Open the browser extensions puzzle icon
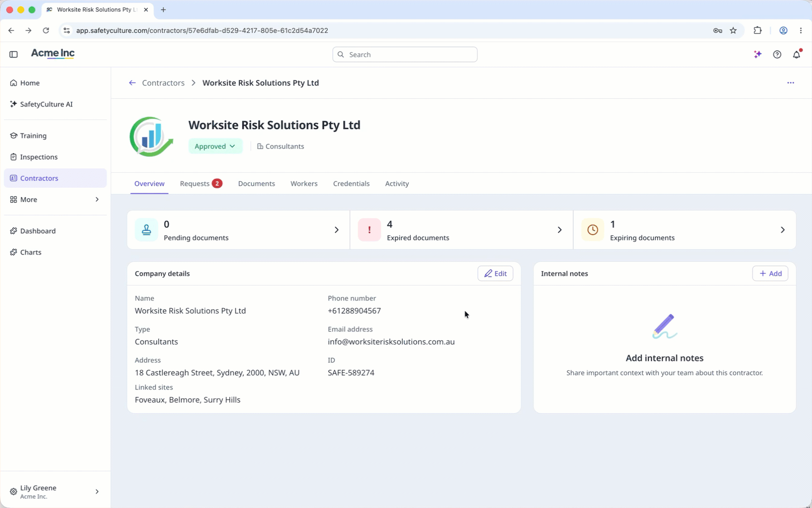This screenshot has height=508, width=812. coord(757,30)
